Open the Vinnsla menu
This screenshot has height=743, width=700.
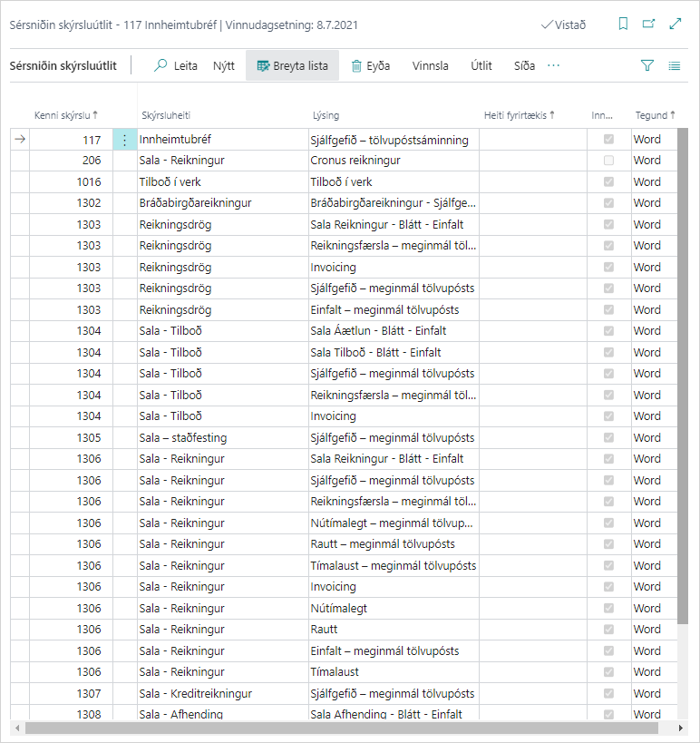tap(430, 65)
